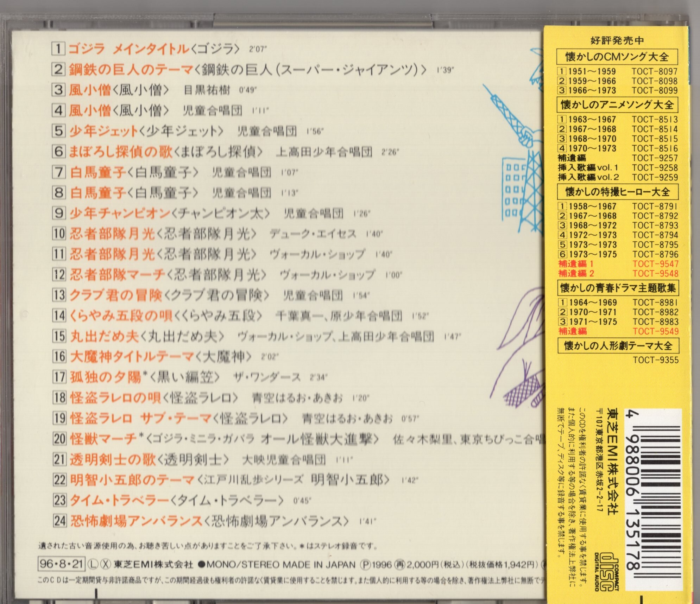Click performer 千葉真一、原少年合唱団

pyautogui.click(x=339, y=316)
